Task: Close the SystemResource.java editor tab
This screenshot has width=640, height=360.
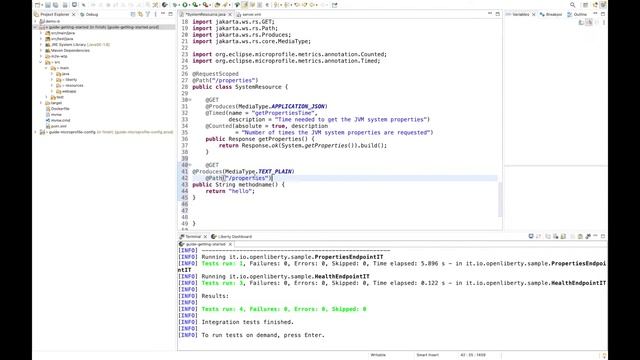Action: (230, 14)
